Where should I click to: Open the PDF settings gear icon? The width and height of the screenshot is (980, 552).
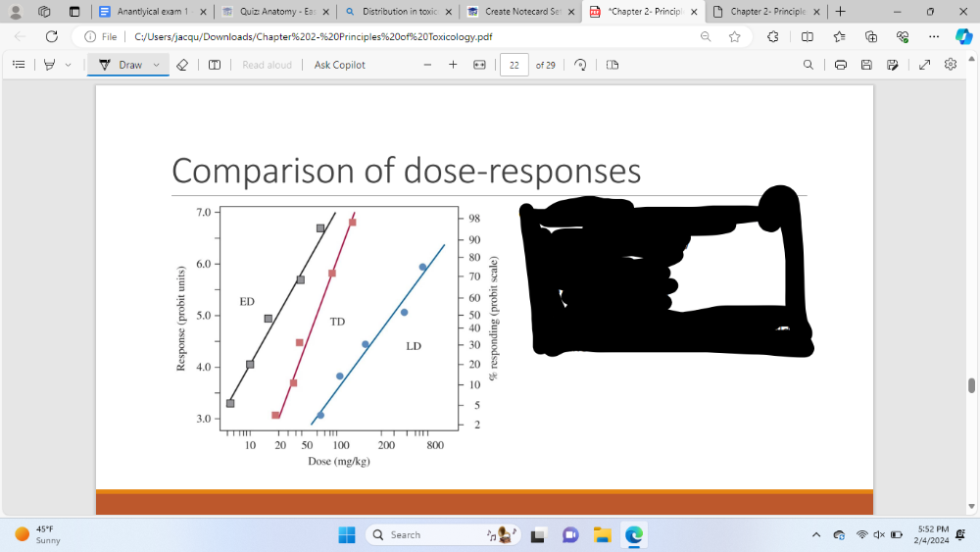click(x=950, y=65)
